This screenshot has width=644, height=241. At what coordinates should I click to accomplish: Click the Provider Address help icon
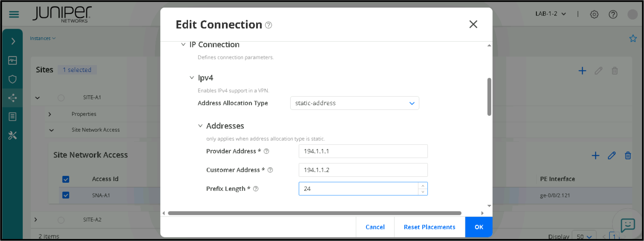266,151
